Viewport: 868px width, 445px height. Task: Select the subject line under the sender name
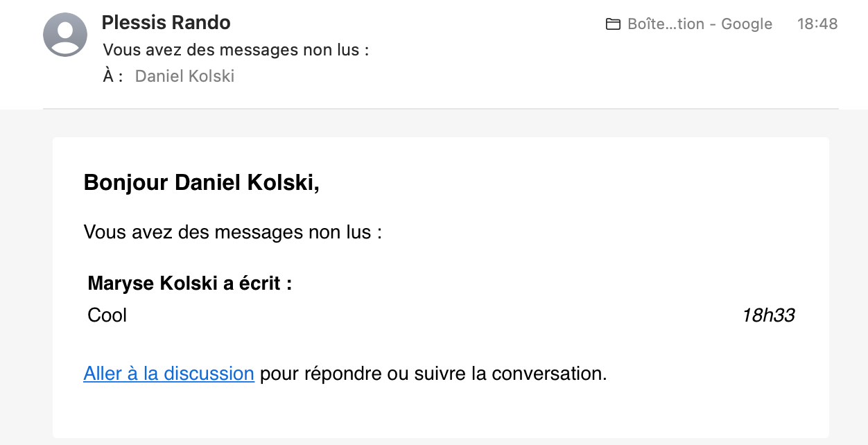(x=236, y=50)
